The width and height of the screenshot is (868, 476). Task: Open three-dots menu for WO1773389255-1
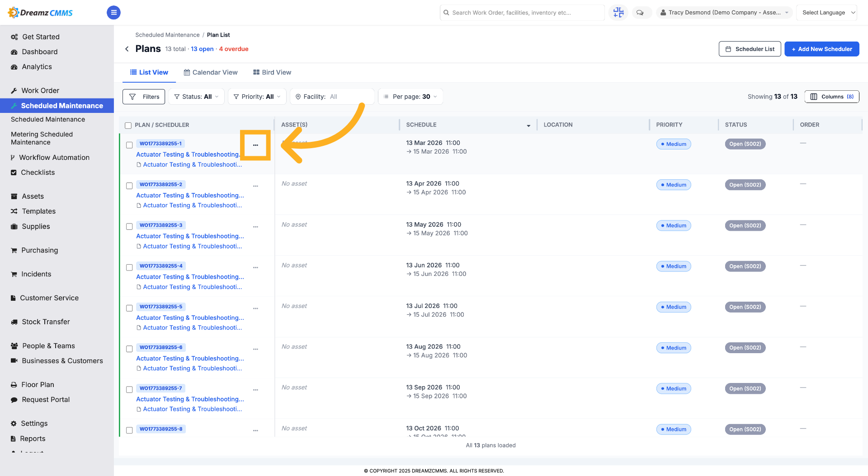click(255, 145)
